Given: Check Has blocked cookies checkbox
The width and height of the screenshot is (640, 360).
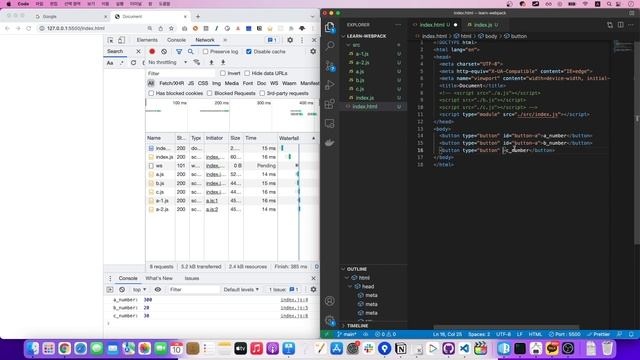Looking at the screenshot, I should coord(151,93).
